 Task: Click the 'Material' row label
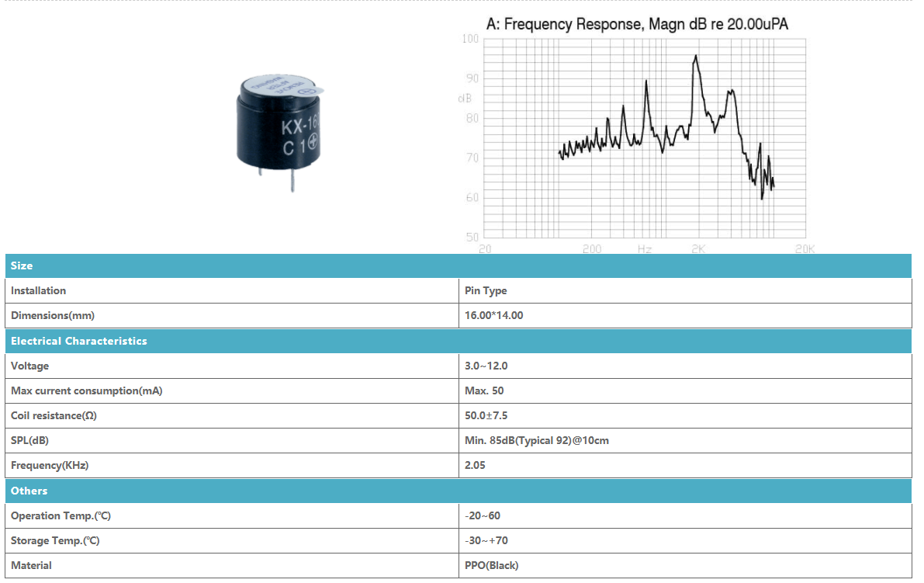(31, 565)
